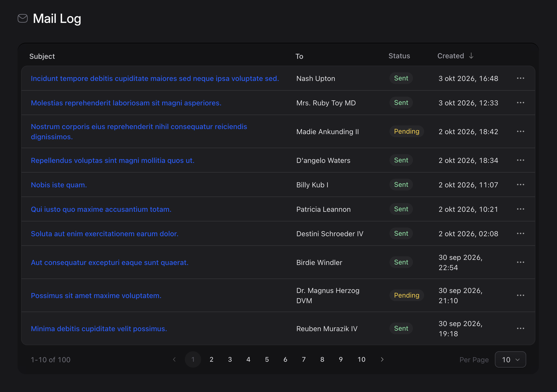557x392 pixels.
Task: Open 'Incidunt tempore debitis cupiditate' mail link
Action: (155, 78)
